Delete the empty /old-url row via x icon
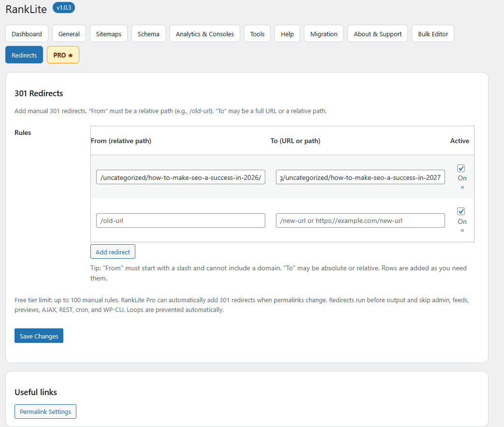 (462, 230)
